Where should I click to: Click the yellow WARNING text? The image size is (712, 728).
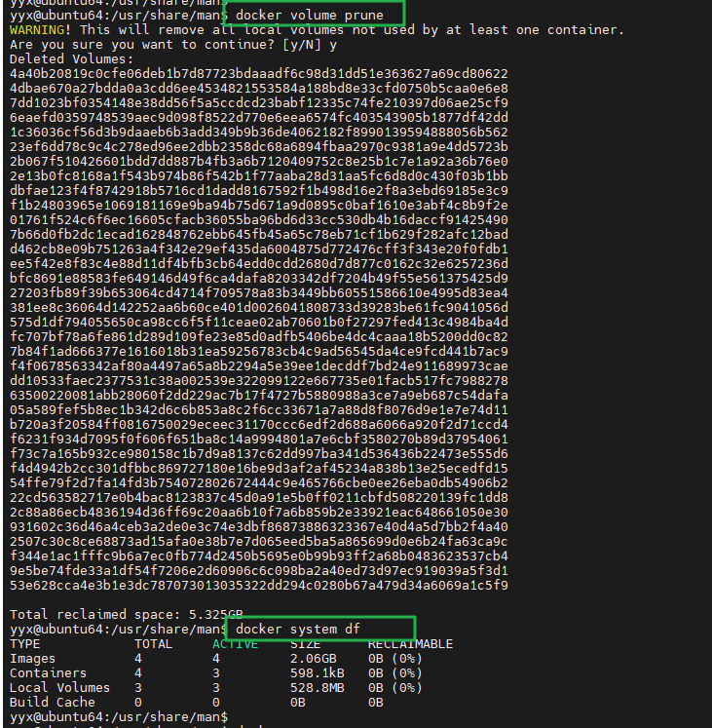pos(37,30)
